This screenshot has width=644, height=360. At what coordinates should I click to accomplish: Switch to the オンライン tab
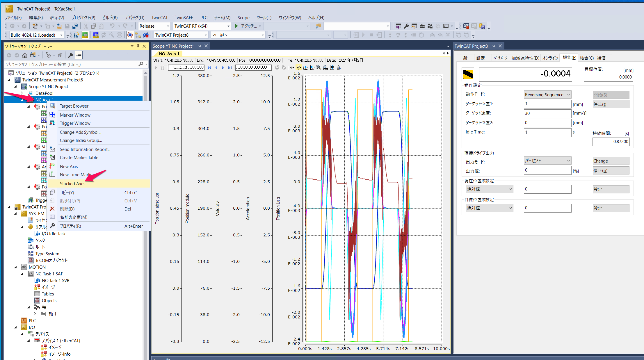(x=550, y=58)
